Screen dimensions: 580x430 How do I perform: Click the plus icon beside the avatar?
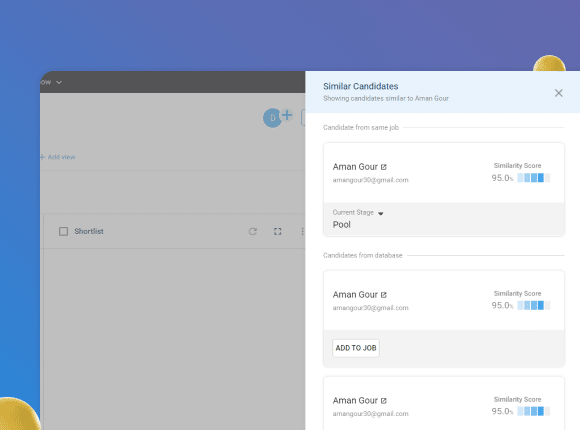(287, 115)
